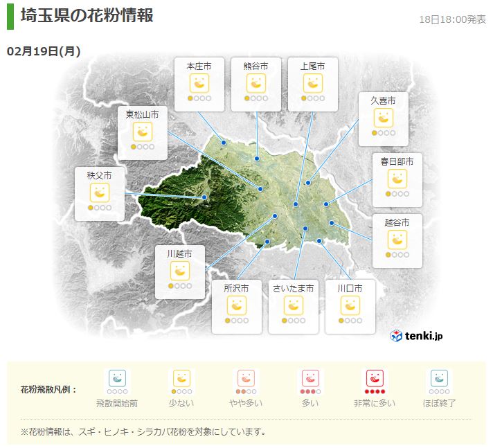Click the 久喜市 pollen level dots
Image resolution: width=493 pixels, height=448 pixels.
tap(384, 133)
